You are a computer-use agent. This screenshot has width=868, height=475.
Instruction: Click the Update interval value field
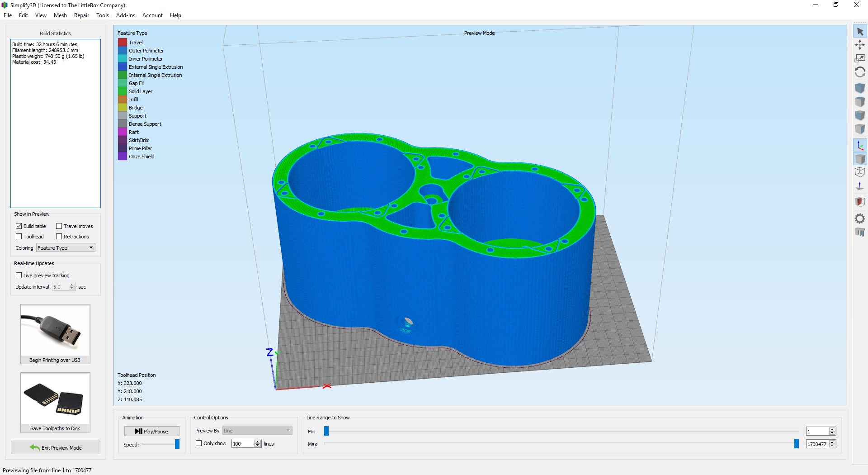(x=61, y=287)
